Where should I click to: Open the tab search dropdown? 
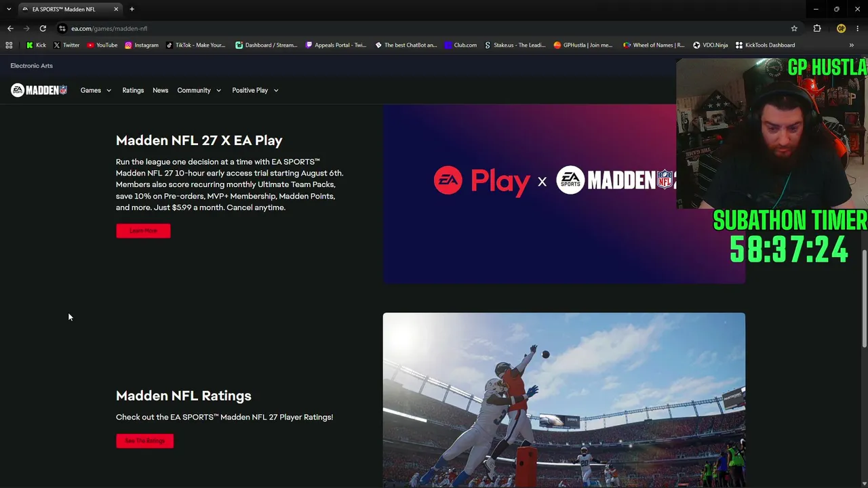click(x=9, y=9)
